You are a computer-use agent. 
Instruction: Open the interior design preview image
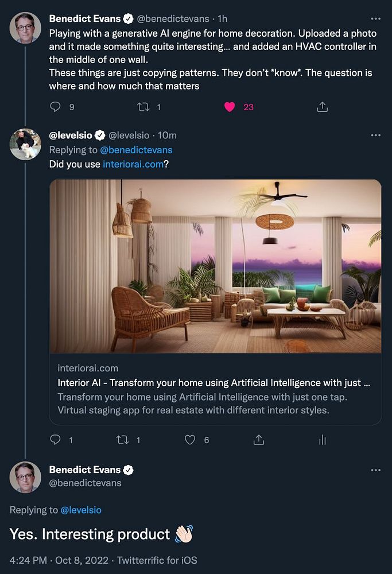[215, 266]
